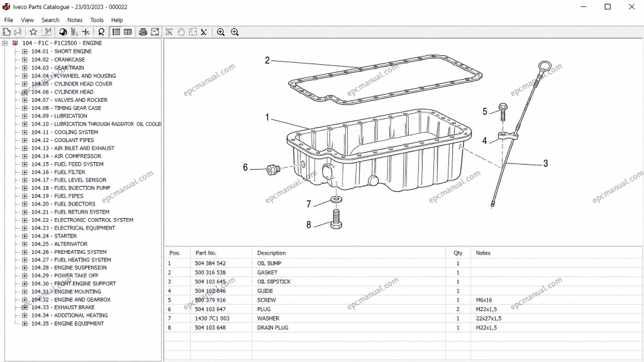Click the globe/catalogue selection toolbar icon
644x362 pixels.
63,32
